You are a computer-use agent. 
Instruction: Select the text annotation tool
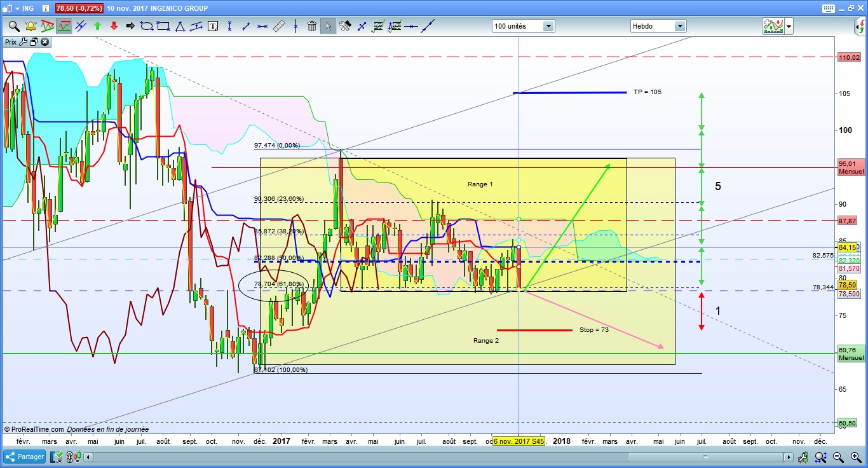click(x=213, y=26)
